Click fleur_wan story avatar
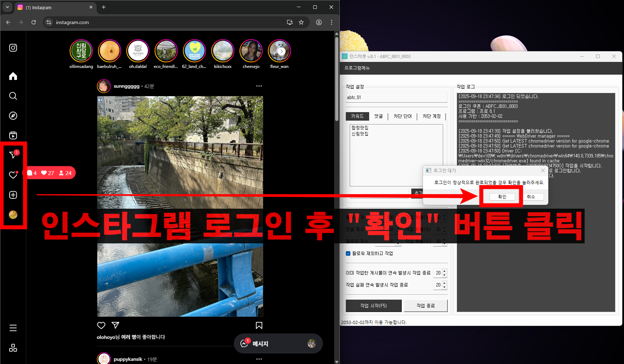This screenshot has height=364, width=624. 279,51
